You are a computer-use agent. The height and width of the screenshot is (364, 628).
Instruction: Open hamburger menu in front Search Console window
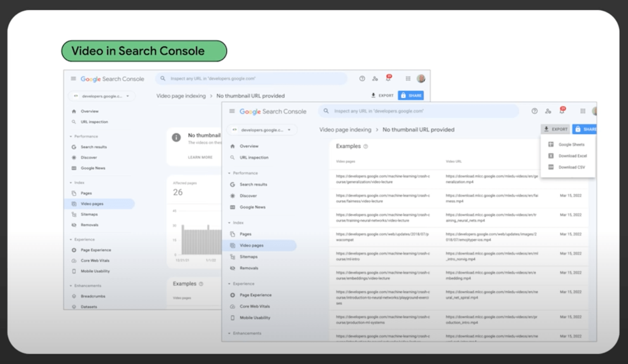tap(232, 111)
